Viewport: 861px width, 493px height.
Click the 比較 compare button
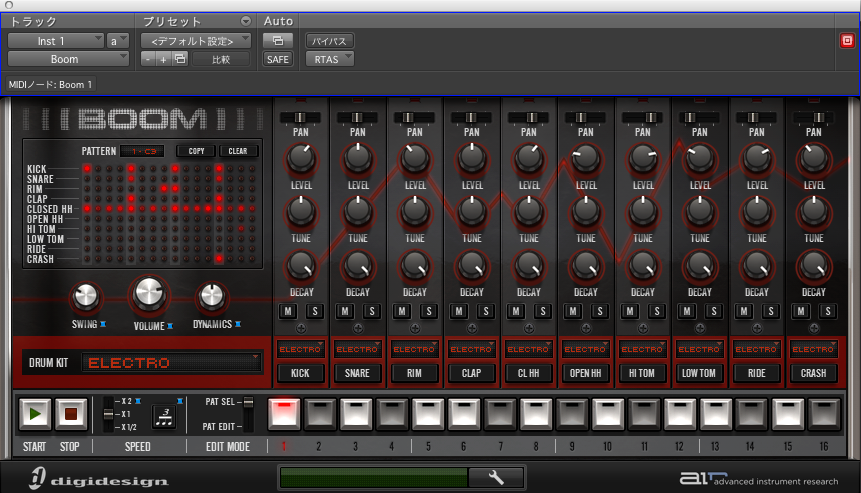coord(221,59)
